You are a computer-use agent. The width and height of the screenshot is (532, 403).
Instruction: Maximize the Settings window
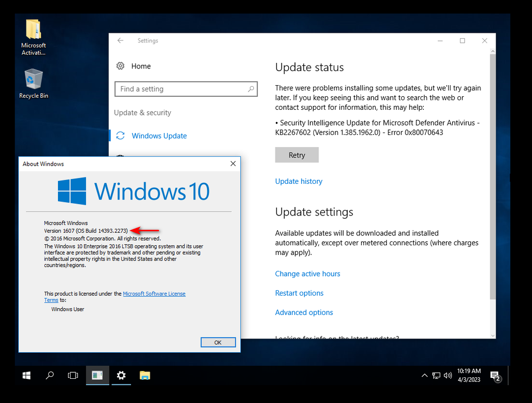point(462,41)
